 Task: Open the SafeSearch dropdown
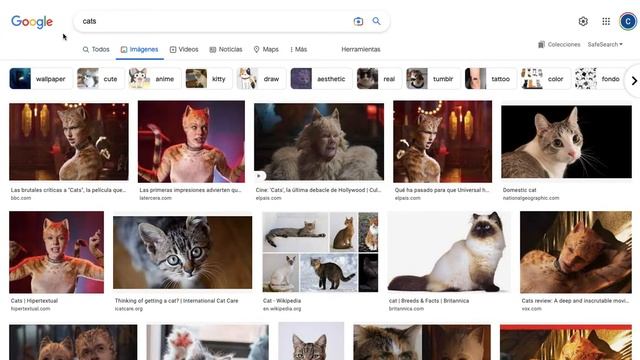[605, 44]
